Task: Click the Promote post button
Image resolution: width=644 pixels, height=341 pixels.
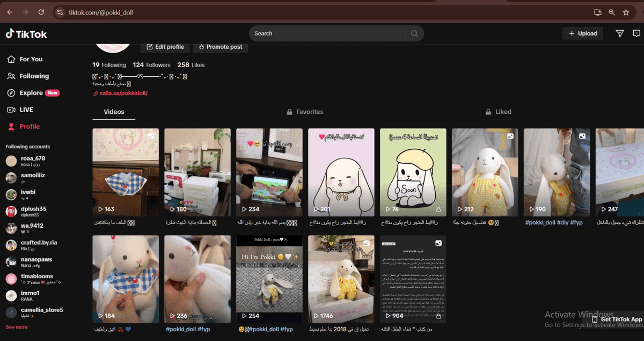Action: 220,47
